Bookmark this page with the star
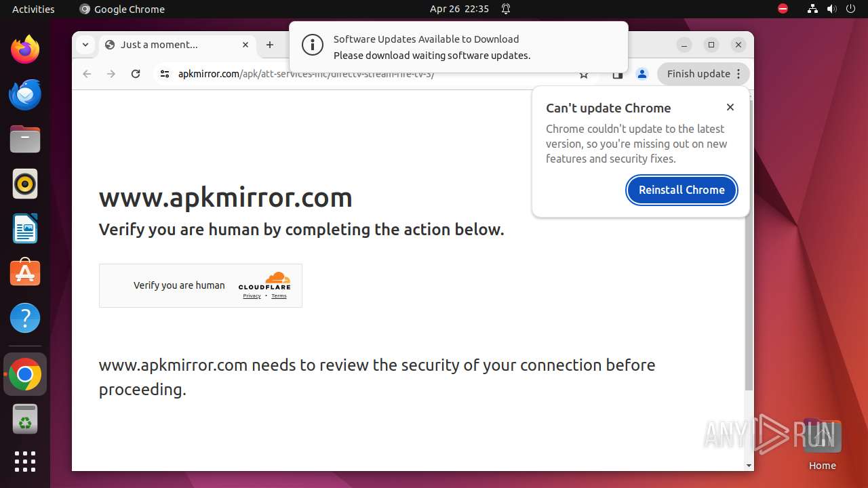This screenshot has width=868, height=488. click(584, 75)
